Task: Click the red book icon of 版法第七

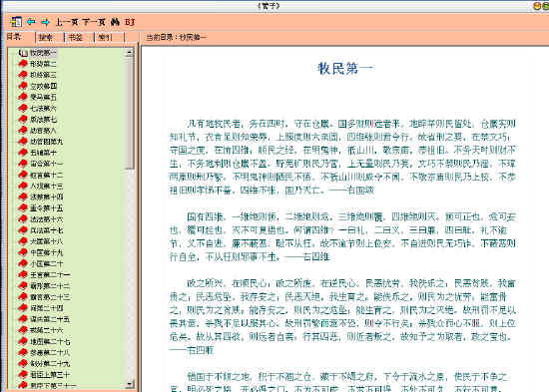Action: [23, 119]
